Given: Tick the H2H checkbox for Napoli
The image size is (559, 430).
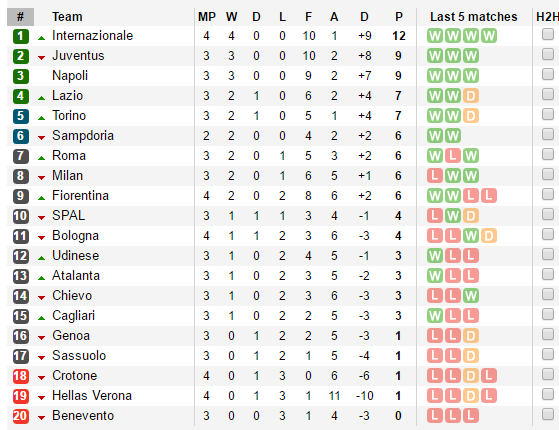Looking at the screenshot, I should click(548, 75).
